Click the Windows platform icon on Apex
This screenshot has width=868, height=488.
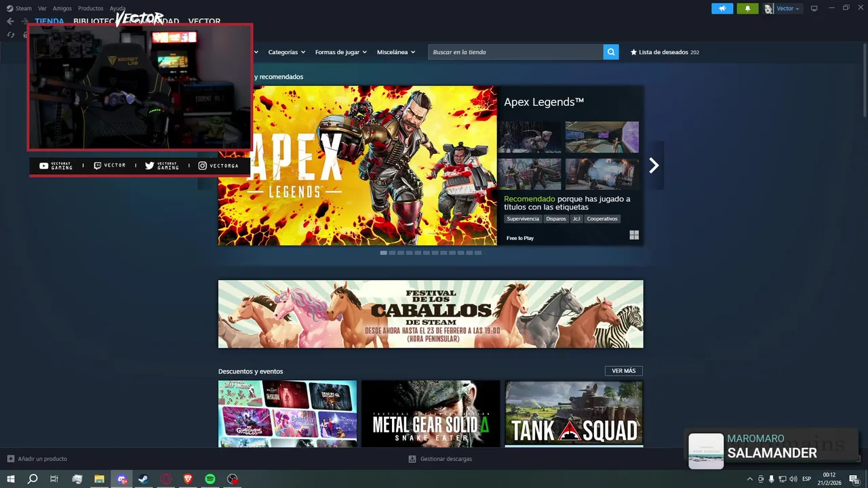[634, 235]
